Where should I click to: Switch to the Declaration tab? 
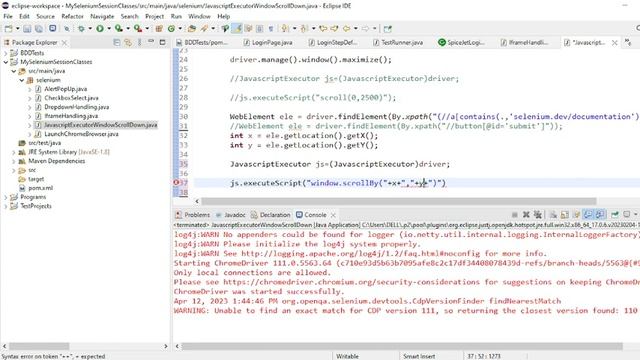click(271, 215)
